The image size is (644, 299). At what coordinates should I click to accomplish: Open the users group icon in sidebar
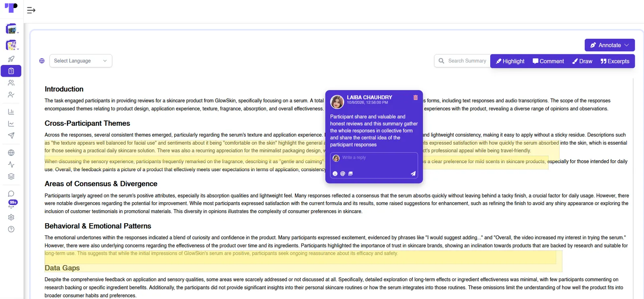(x=11, y=83)
